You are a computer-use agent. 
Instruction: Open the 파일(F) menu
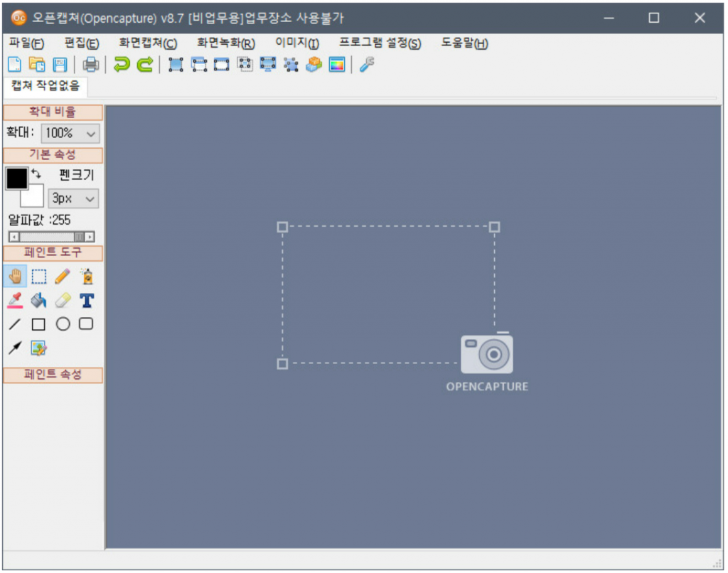tap(26, 43)
